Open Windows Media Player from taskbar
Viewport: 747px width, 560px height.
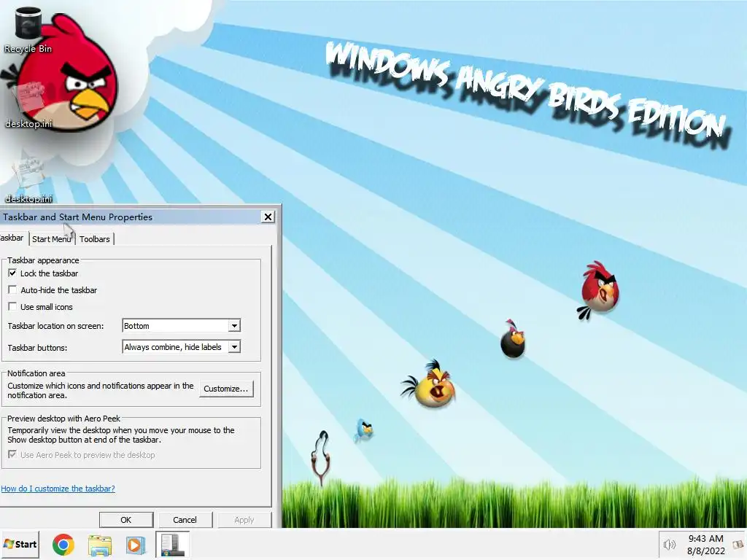point(135,545)
